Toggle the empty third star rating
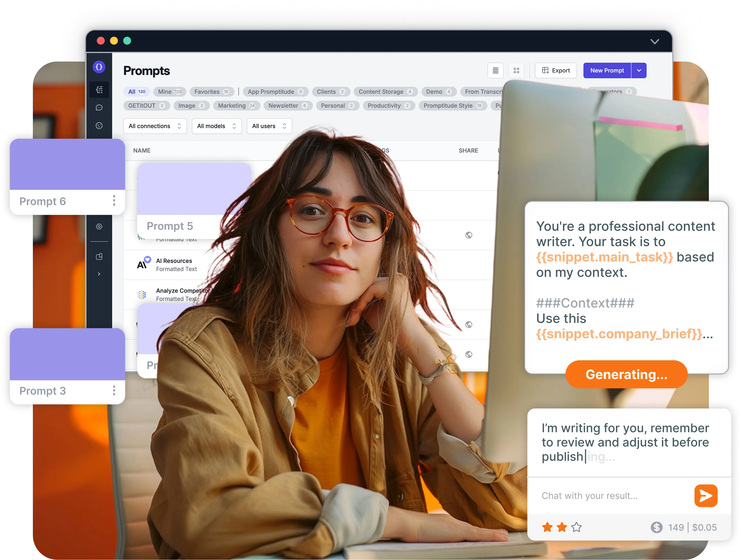The width and height of the screenshot is (741, 560). 576,527
